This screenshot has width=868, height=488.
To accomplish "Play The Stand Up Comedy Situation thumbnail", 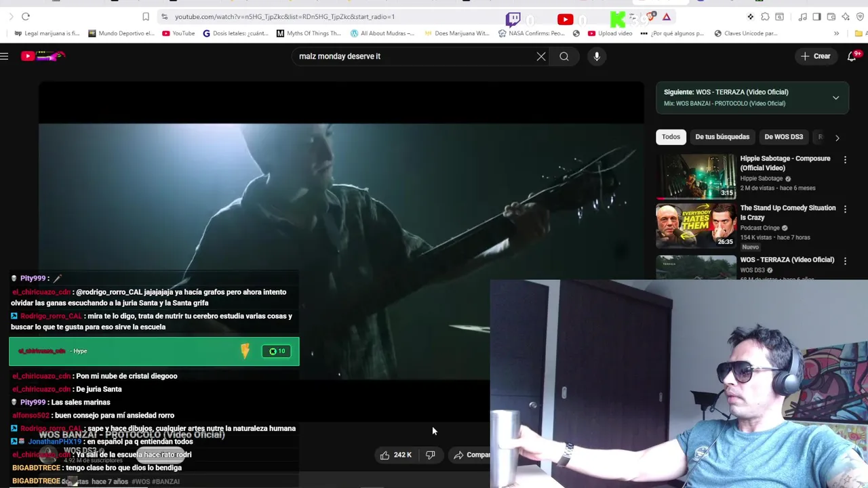I will point(696,226).
